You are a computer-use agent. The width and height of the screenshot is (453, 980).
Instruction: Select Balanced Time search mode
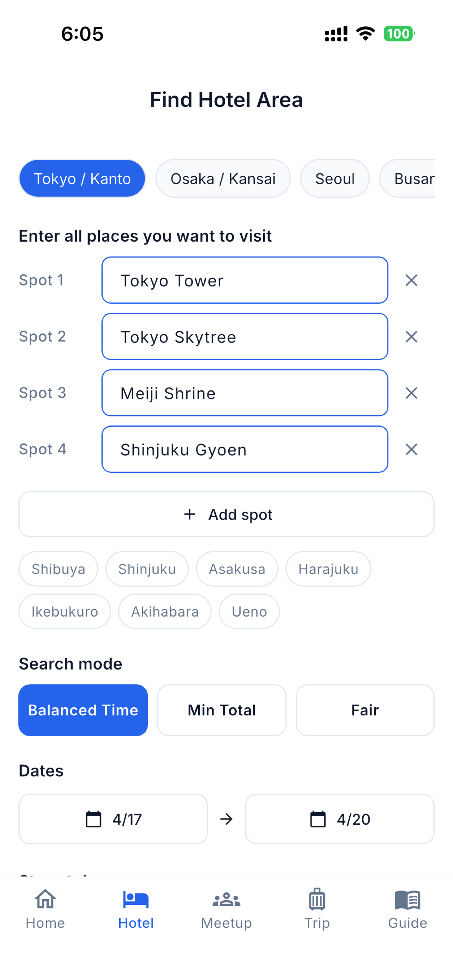click(x=83, y=710)
